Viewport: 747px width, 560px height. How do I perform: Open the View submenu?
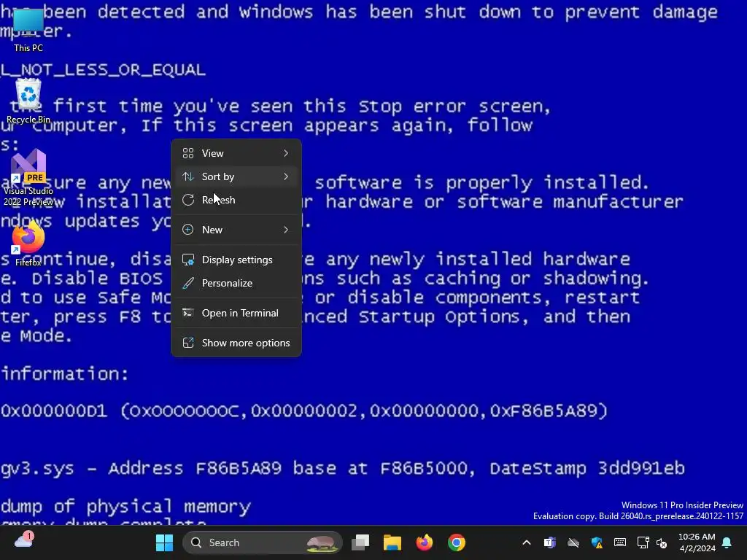[x=236, y=153]
